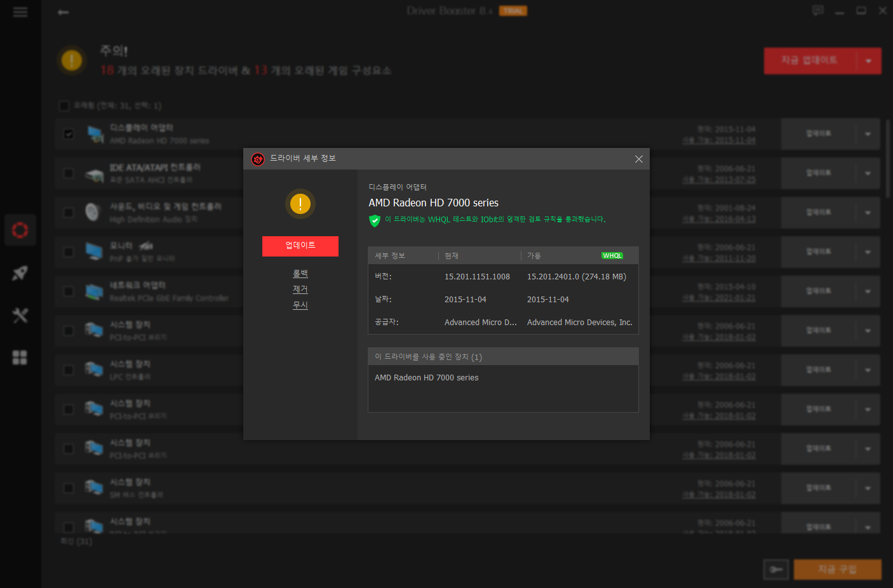Click the monitor device icon in the list
Screen dimensions: 893x588
click(95, 252)
